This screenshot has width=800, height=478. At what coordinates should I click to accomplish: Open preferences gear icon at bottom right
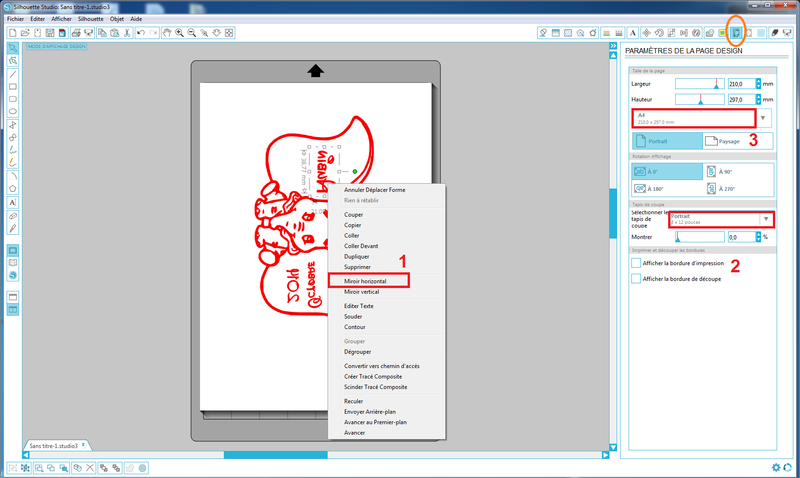click(x=776, y=467)
